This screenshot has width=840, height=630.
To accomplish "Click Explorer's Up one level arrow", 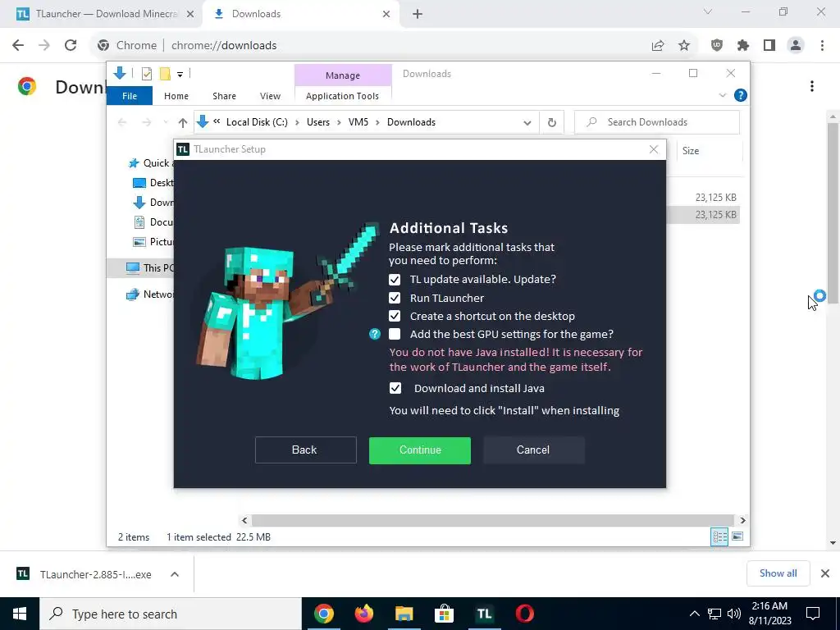I will coord(183,123).
